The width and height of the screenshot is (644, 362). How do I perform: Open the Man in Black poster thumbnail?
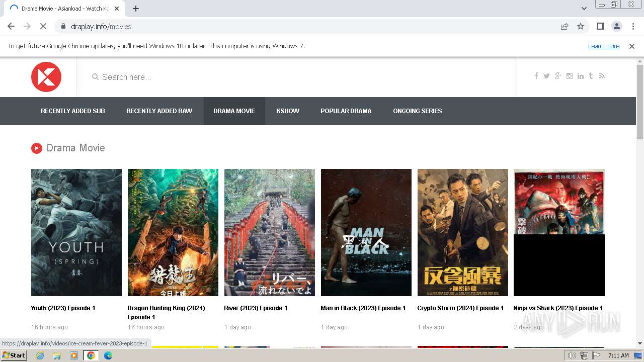coord(366,232)
